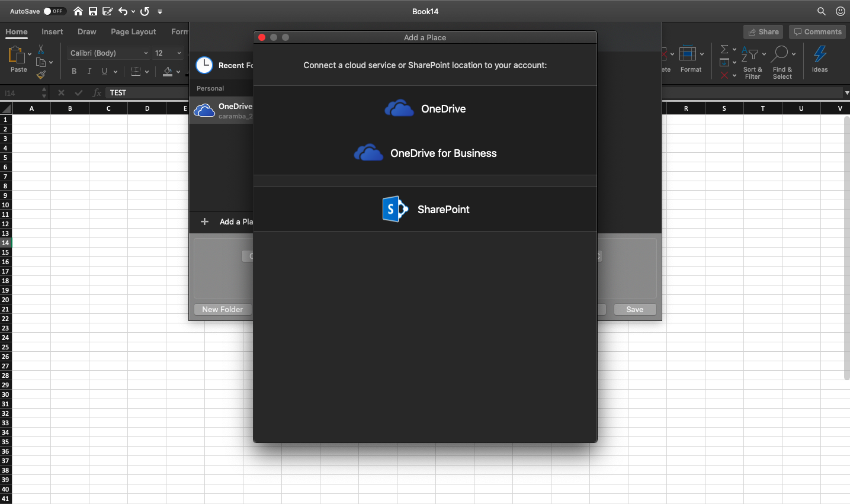Image resolution: width=850 pixels, height=504 pixels.
Task: Click the Copy icon
Action: 41,62
